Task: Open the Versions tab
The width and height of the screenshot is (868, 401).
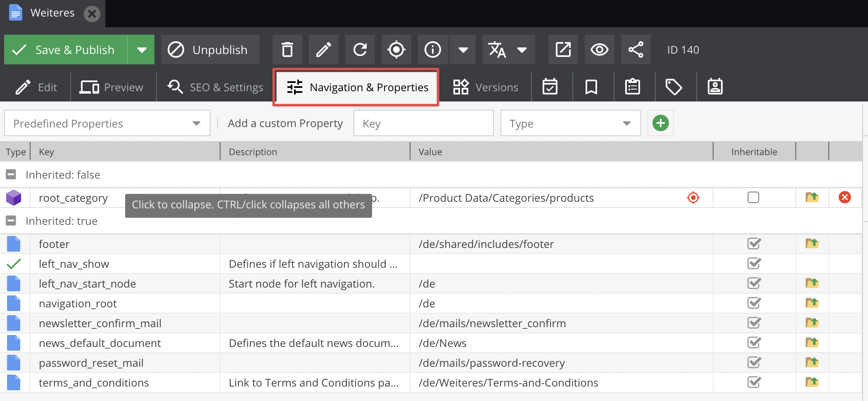Action: point(486,87)
